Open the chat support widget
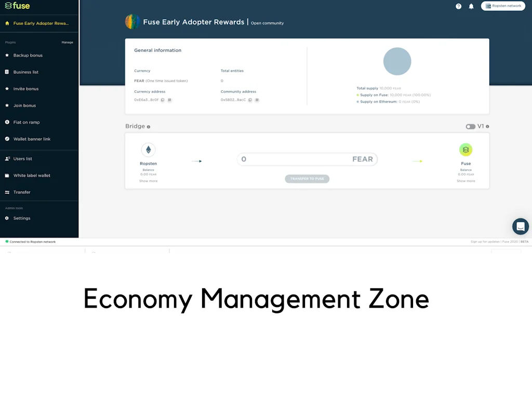 (x=521, y=227)
